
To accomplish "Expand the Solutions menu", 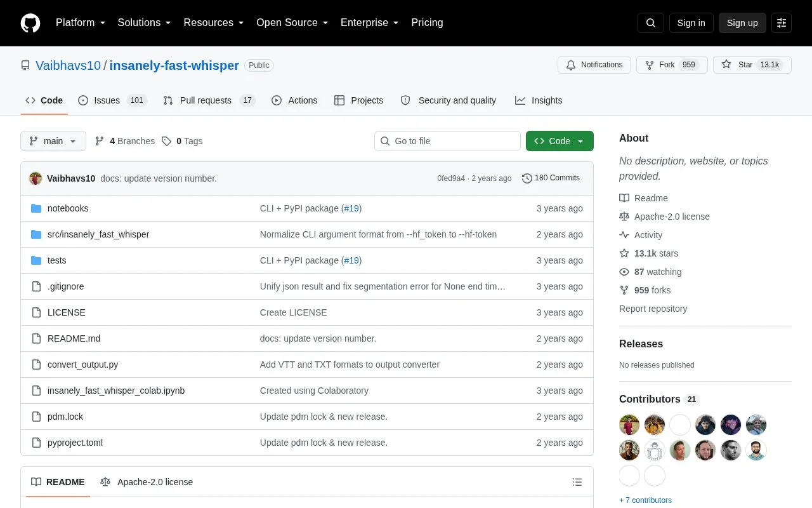I will [x=145, y=23].
